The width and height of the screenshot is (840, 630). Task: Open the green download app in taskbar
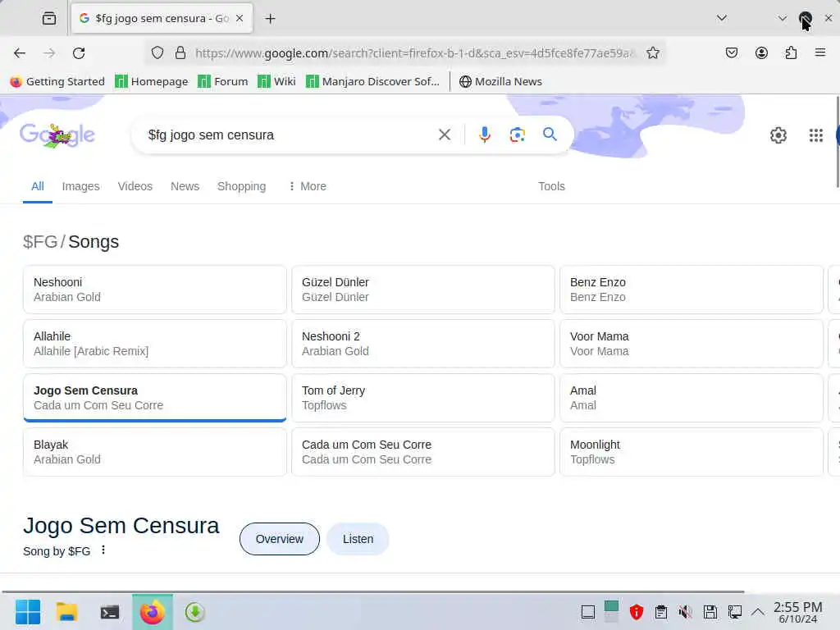point(195,612)
